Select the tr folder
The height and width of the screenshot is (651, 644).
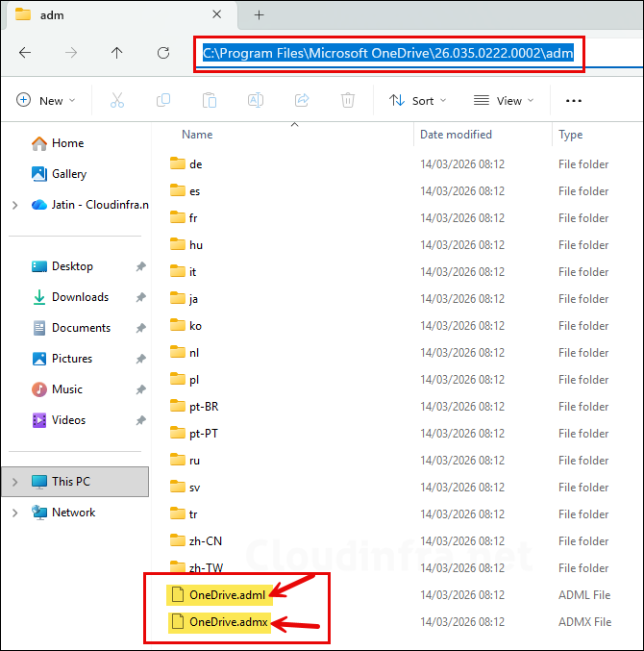pos(184,514)
